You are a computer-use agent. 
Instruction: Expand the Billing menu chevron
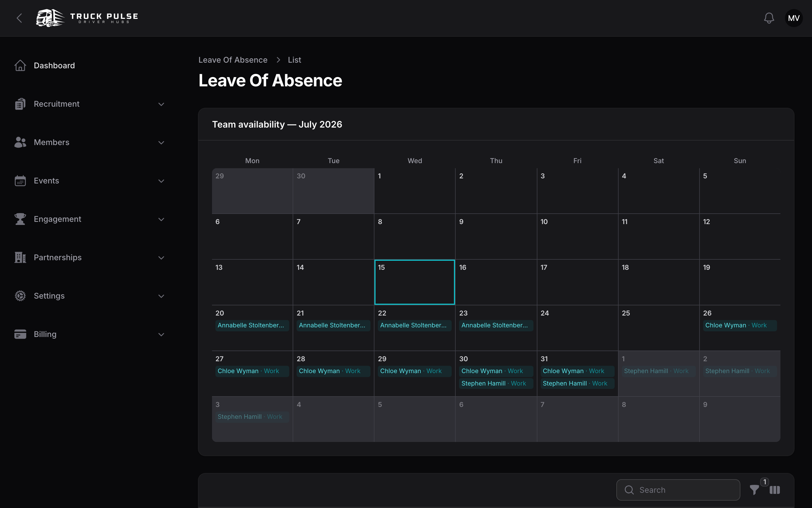pyautogui.click(x=161, y=334)
